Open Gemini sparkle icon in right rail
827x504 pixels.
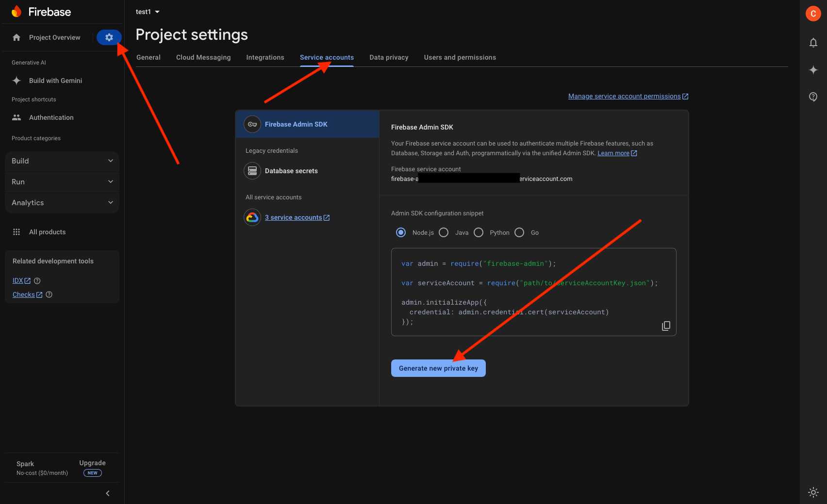point(813,70)
